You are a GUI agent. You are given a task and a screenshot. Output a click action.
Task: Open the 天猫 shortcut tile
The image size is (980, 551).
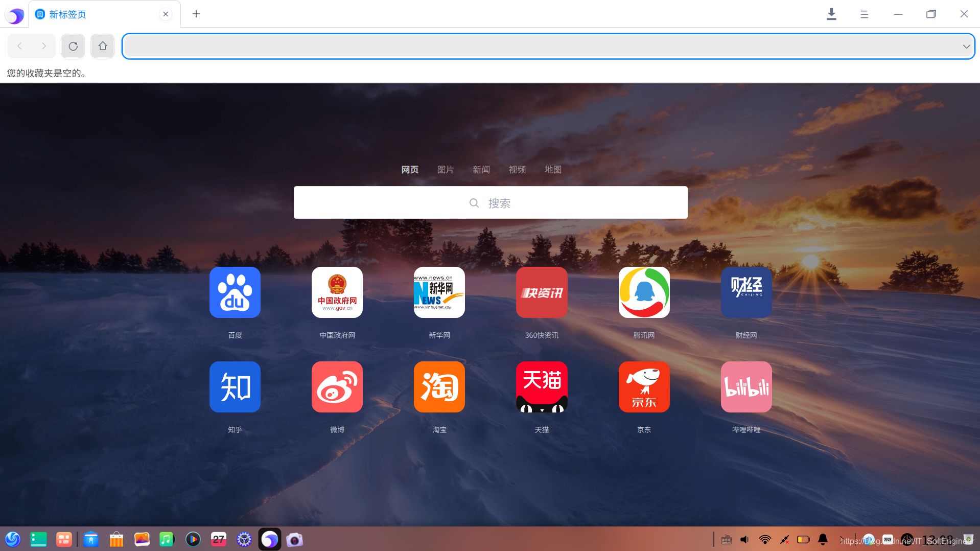(542, 387)
